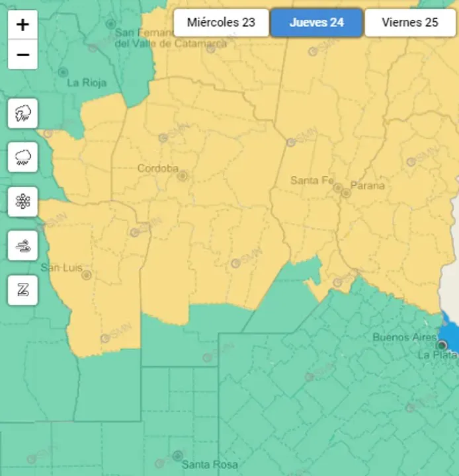Click the Parana station marker

[x=346, y=193]
